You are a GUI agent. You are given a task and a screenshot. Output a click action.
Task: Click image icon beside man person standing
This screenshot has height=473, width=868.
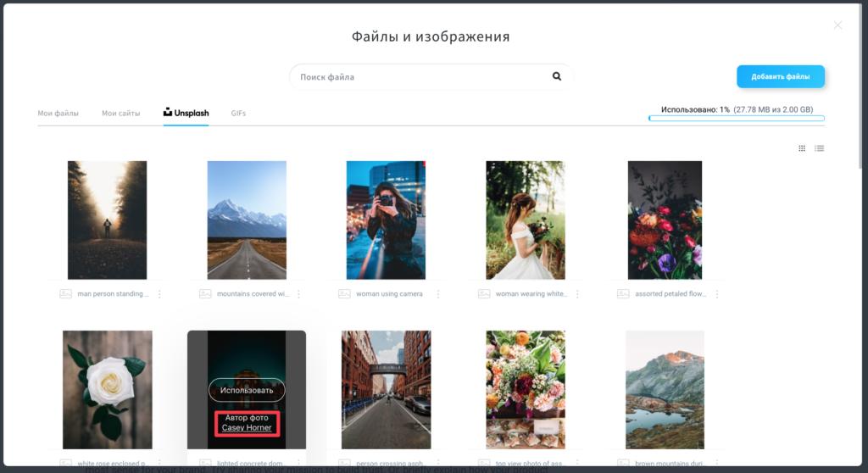click(x=66, y=294)
